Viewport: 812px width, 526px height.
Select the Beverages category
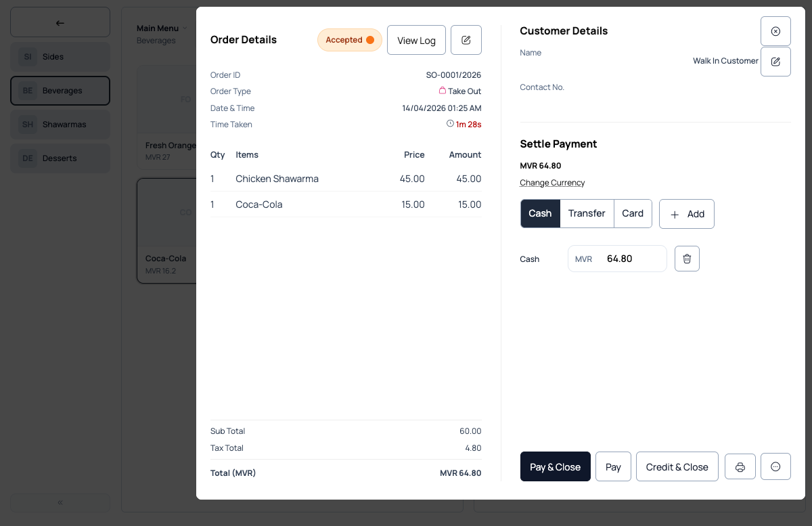pyautogui.click(x=60, y=91)
